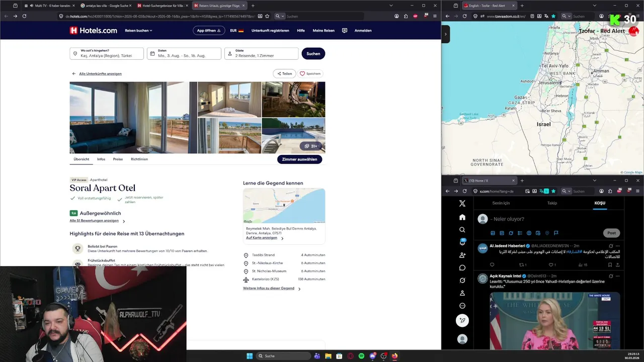Save the hotel with Speichern heart
The width and height of the screenshot is (644, 362).
click(310, 73)
